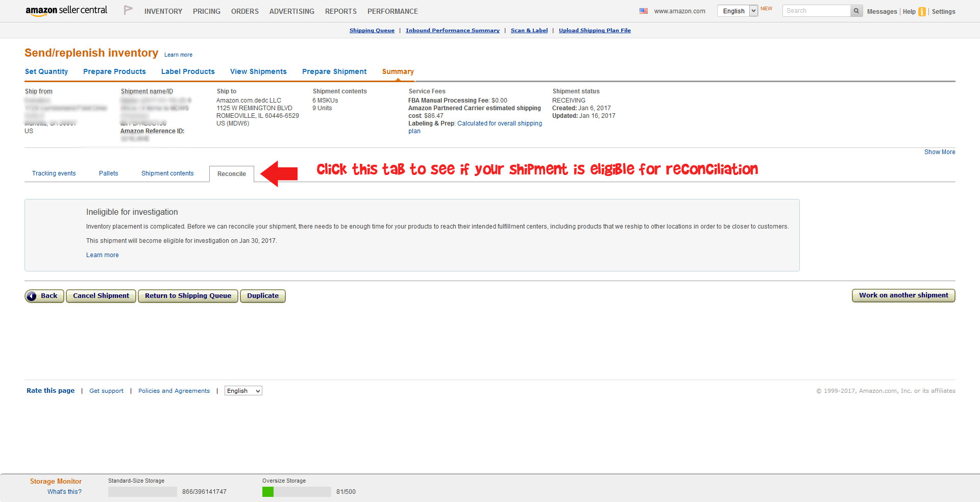Screen dimensions: 980x502
Task: Click the 6 MSKUs shipment contents text
Action: tap(325, 101)
